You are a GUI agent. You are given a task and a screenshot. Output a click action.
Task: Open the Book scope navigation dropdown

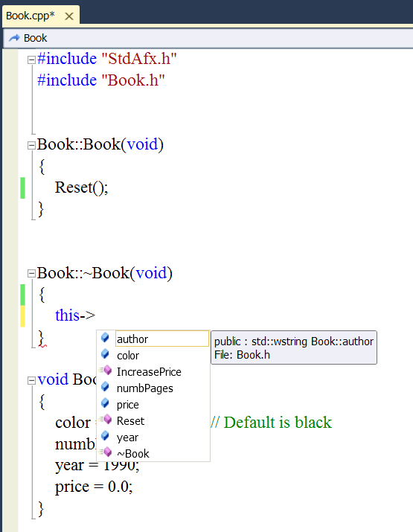(x=208, y=38)
